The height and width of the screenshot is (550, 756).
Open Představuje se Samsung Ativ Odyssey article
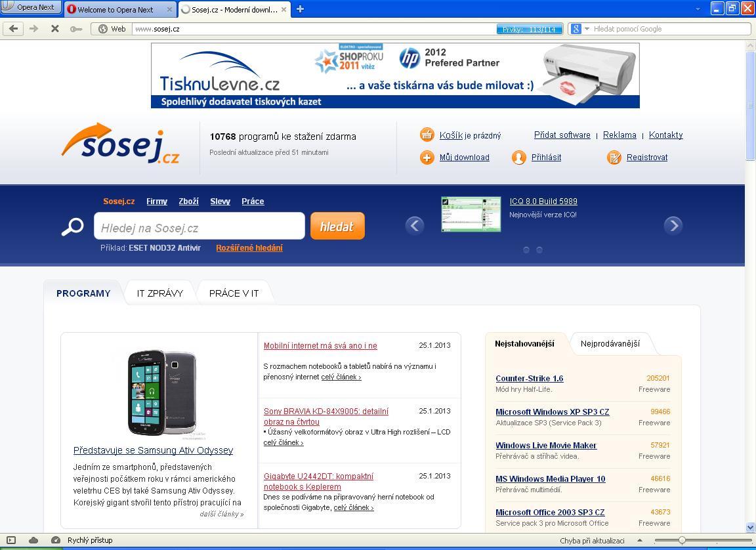(154, 450)
